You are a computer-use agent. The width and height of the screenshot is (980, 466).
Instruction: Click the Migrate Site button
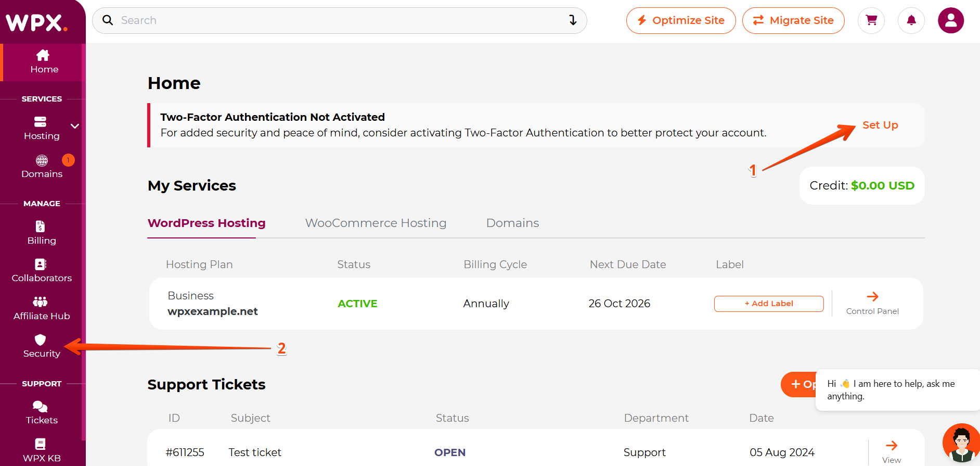pos(793,20)
